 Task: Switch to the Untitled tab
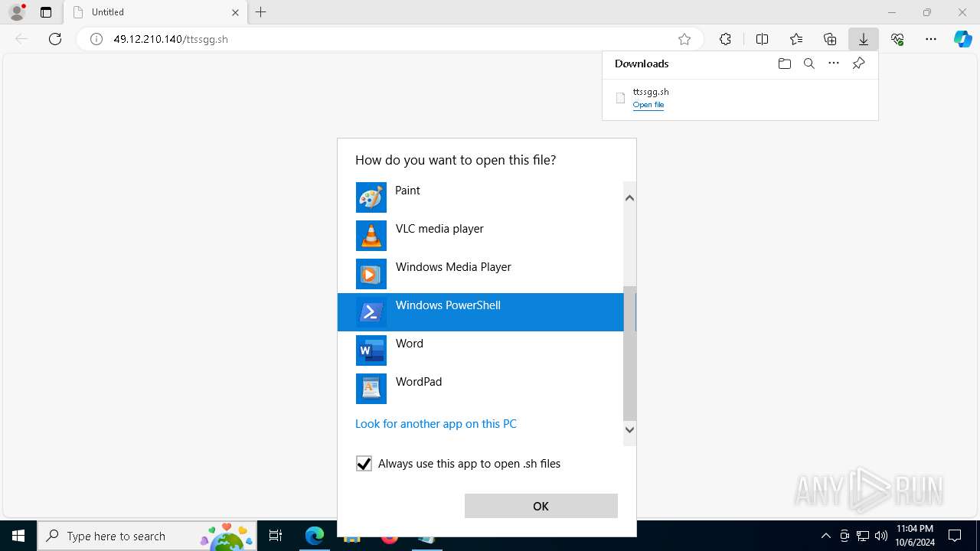point(156,12)
